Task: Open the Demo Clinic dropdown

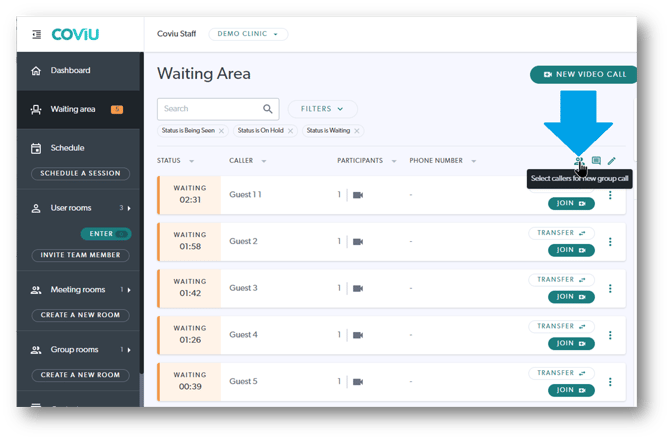Action: point(248,34)
